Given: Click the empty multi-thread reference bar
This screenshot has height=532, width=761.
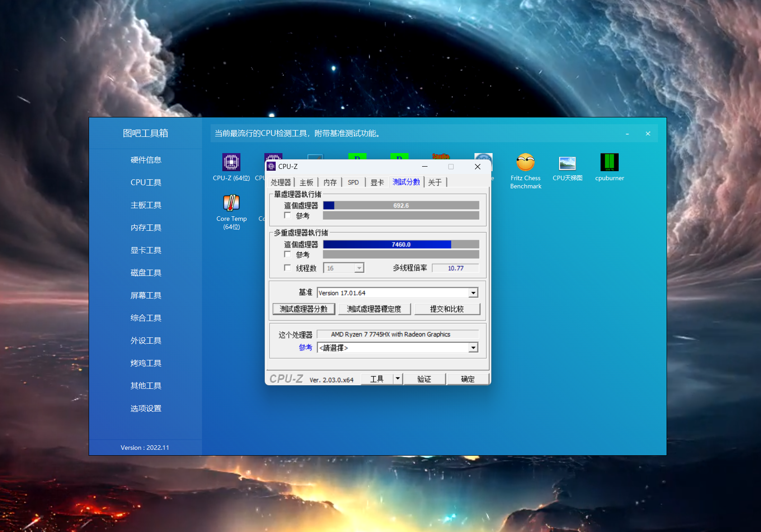Looking at the screenshot, I should tap(401, 255).
